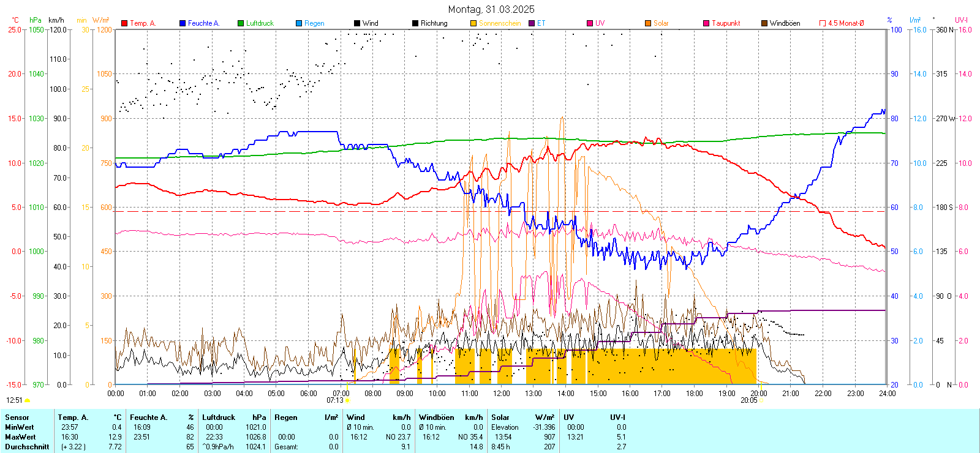Click the orange Solar legend square

coord(648,23)
